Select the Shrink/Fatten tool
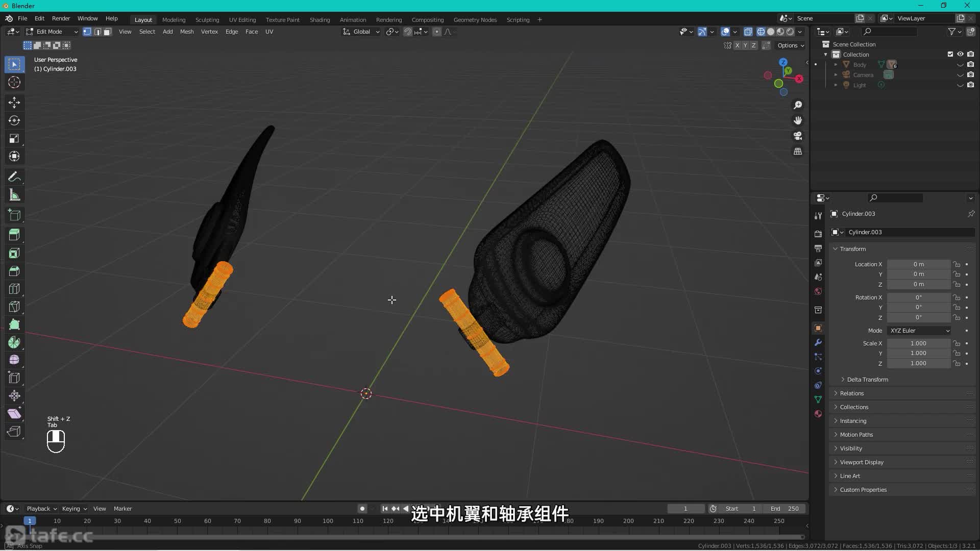 tap(14, 396)
